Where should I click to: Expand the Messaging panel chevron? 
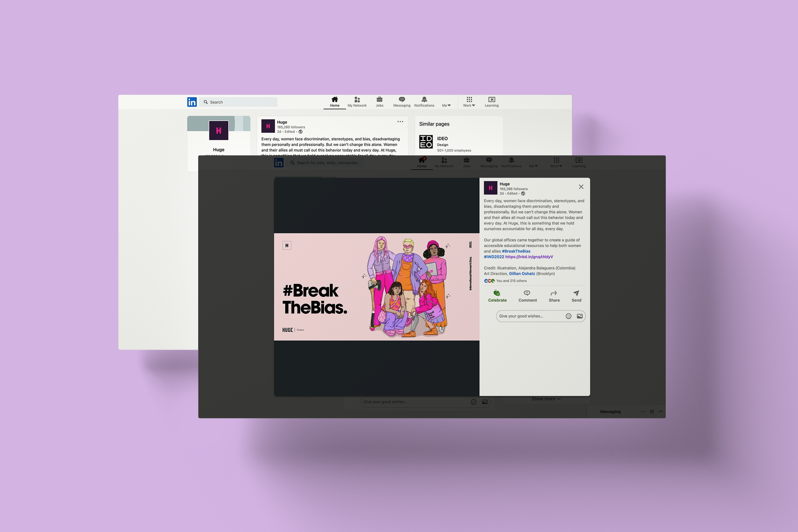(x=661, y=412)
